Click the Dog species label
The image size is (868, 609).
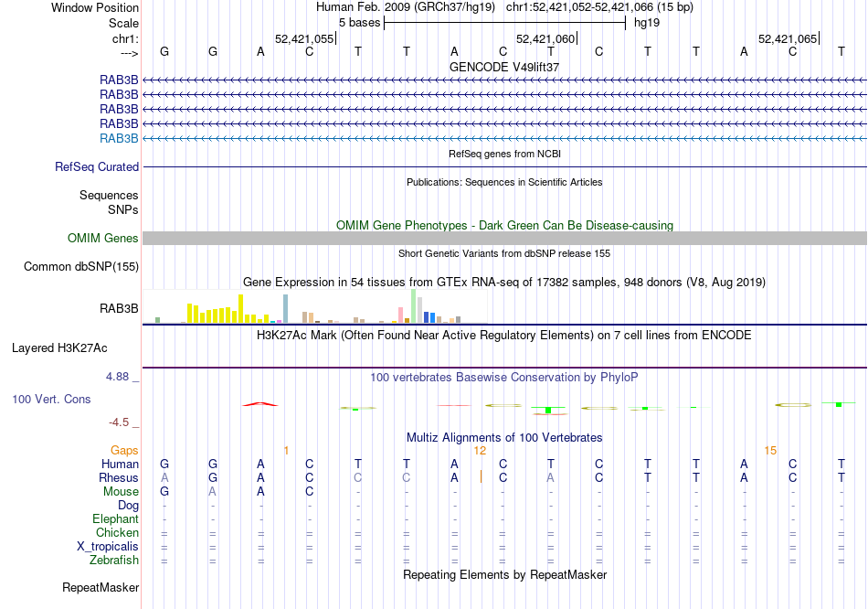click(129, 506)
